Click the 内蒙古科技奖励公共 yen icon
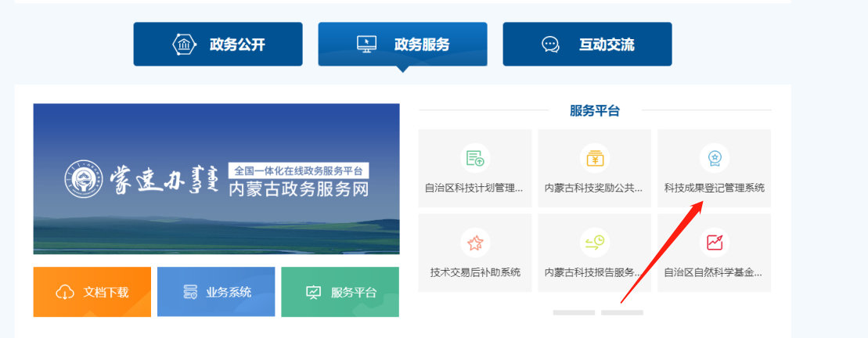The width and height of the screenshot is (868, 338). click(595, 158)
